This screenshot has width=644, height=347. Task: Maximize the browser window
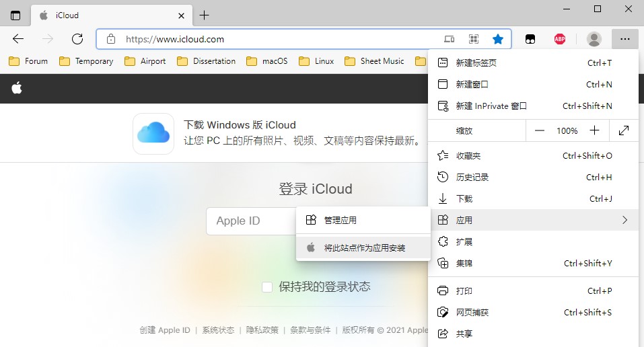[598, 9]
